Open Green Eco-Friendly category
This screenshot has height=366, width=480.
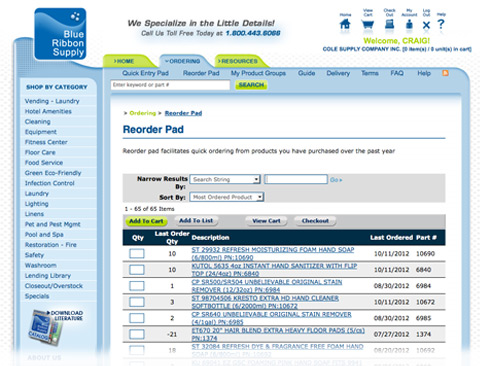(53, 173)
